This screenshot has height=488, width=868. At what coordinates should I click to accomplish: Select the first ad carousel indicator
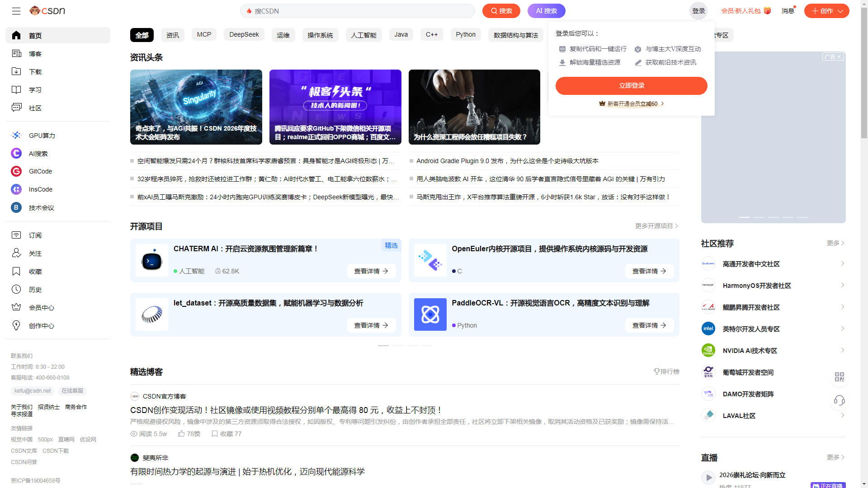tap(745, 217)
